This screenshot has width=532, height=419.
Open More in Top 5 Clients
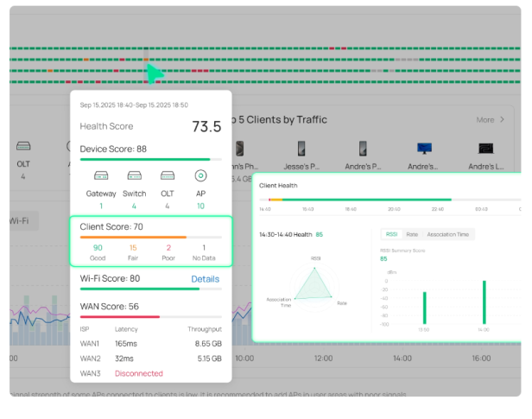coord(485,120)
